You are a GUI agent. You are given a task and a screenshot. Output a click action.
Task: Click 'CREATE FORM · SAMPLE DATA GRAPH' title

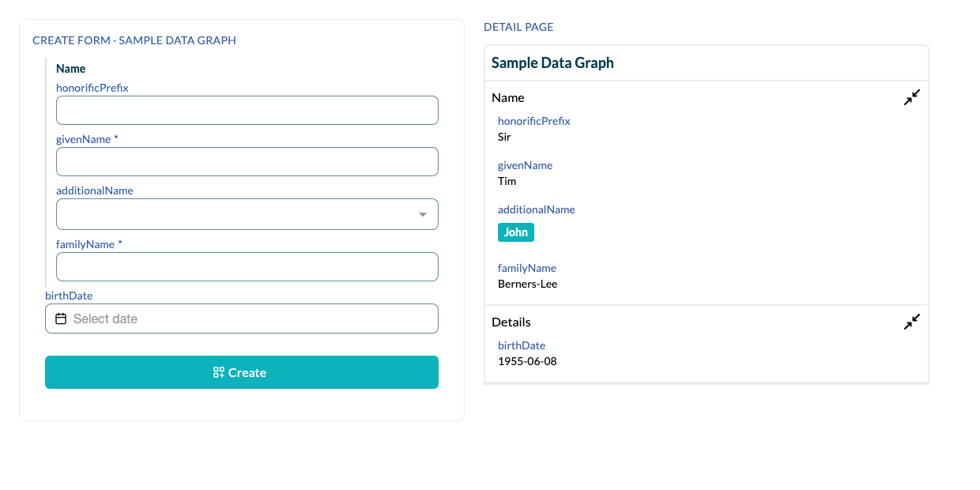point(134,40)
